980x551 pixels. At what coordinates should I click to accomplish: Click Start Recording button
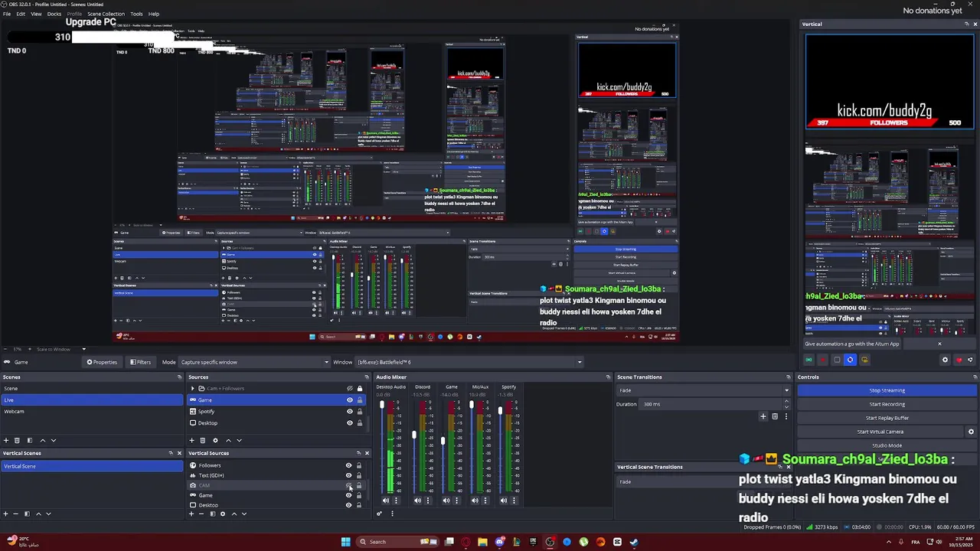(x=887, y=404)
